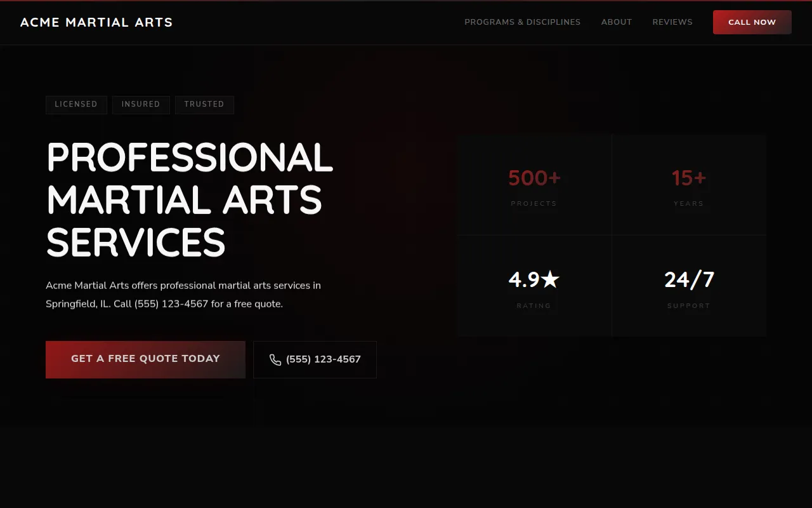Call the (555) 123-4567 number button
Viewport: 812px width, 508px height.
coord(315,359)
